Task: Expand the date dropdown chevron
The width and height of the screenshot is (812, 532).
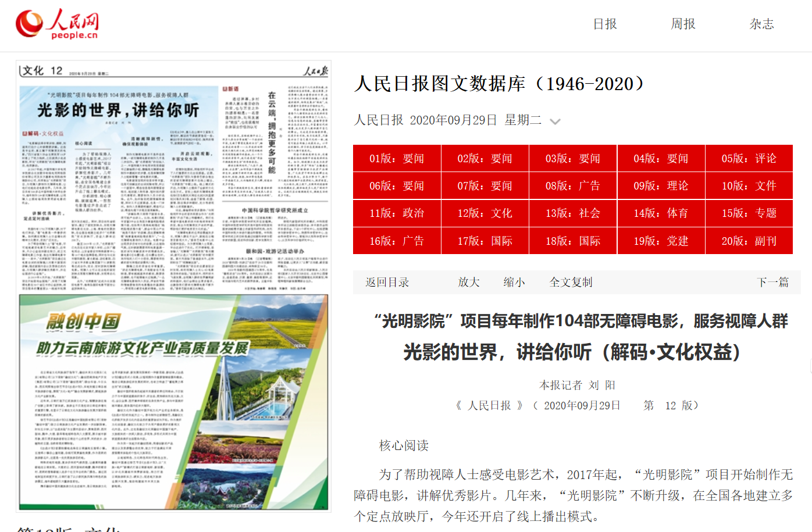Action: 555,122
